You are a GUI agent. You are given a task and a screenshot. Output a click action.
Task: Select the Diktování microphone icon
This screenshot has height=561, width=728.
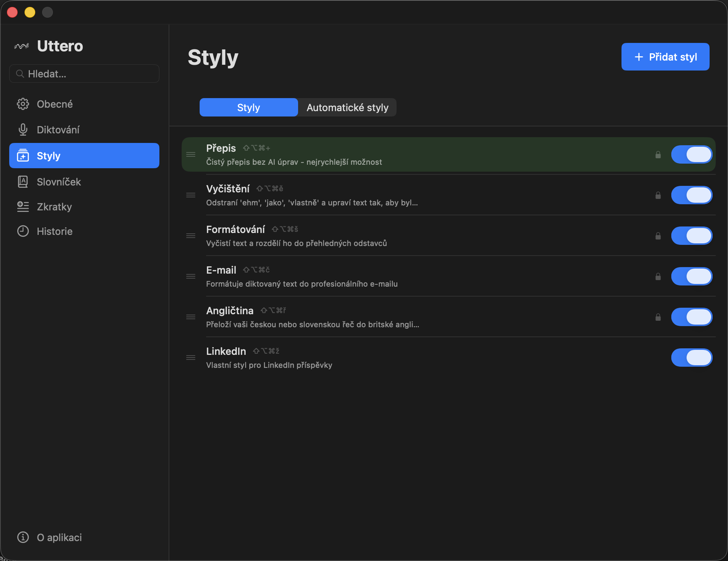23,130
